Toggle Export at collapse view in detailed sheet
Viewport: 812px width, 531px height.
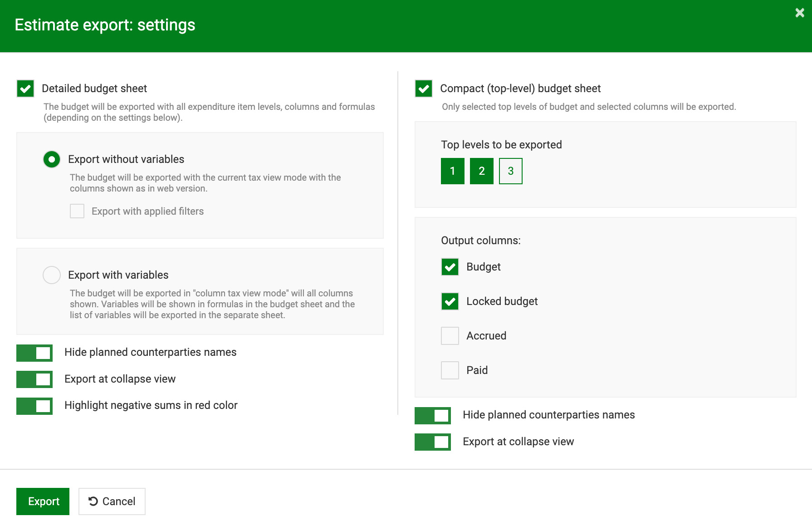click(34, 379)
